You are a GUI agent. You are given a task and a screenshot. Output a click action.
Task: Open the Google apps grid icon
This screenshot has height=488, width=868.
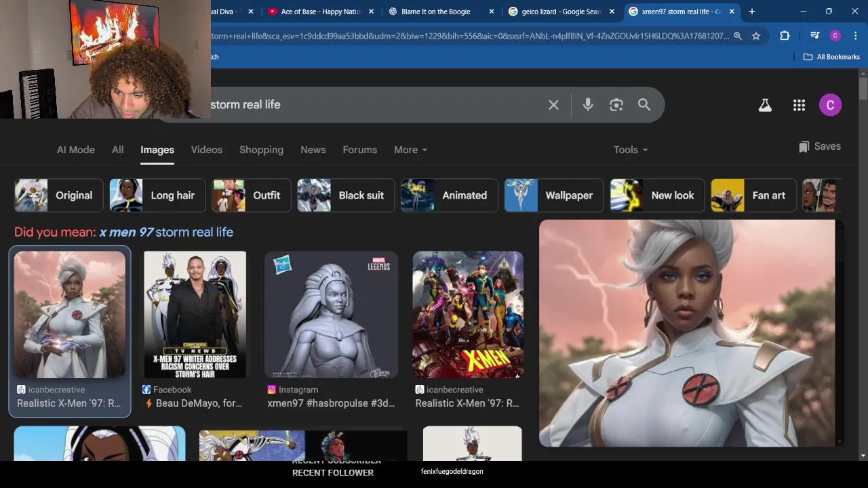coord(799,105)
